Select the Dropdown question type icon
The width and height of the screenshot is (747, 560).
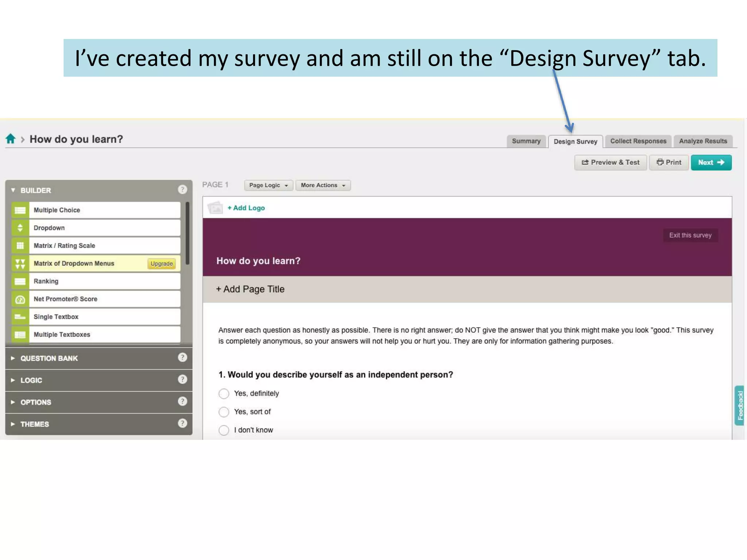[x=20, y=228]
